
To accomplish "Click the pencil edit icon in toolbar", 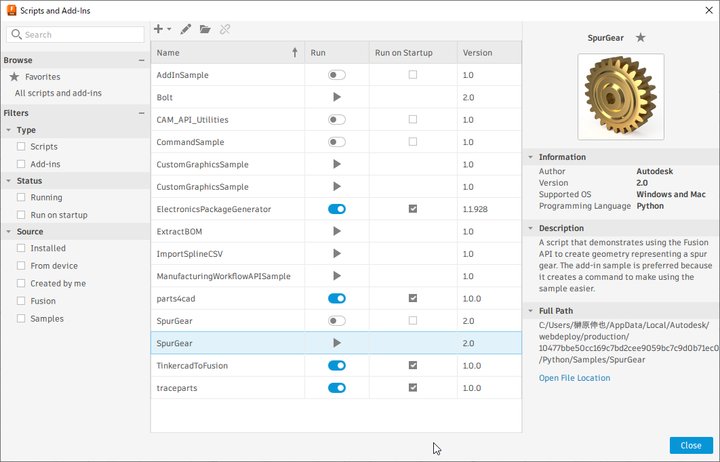I will (186, 29).
